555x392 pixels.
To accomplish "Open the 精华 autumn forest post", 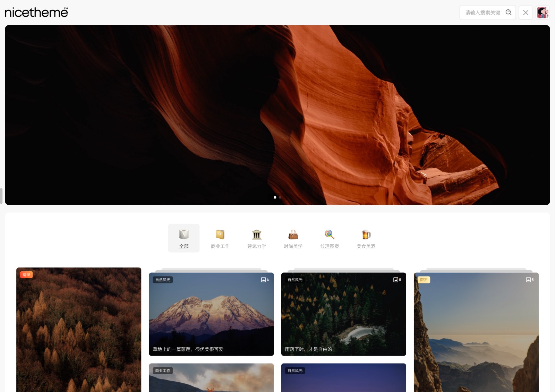I will (x=79, y=330).
